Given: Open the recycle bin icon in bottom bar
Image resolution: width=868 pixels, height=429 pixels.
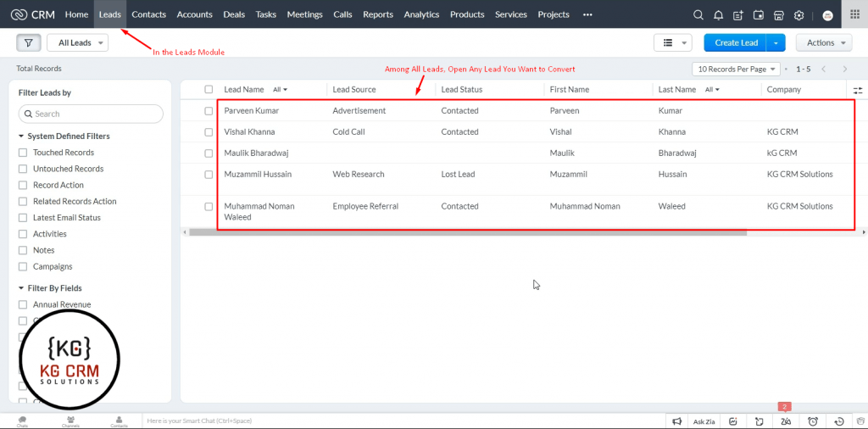Looking at the screenshot, I should point(860,421).
